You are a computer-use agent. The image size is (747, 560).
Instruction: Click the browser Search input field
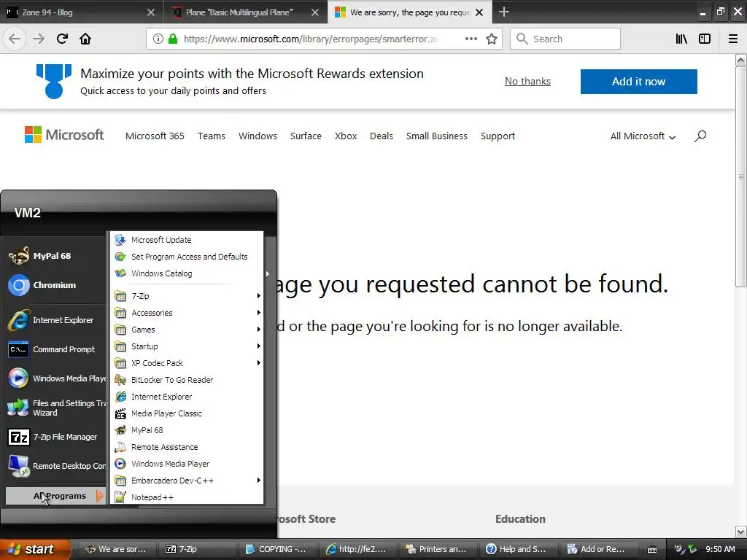click(x=565, y=39)
